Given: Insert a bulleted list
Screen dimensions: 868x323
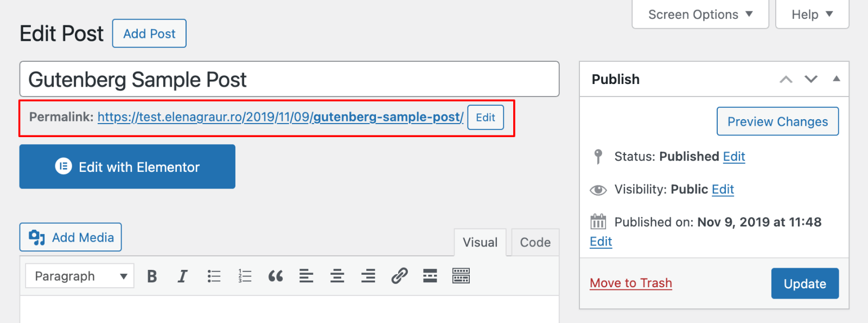Looking at the screenshot, I should pos(214,276).
